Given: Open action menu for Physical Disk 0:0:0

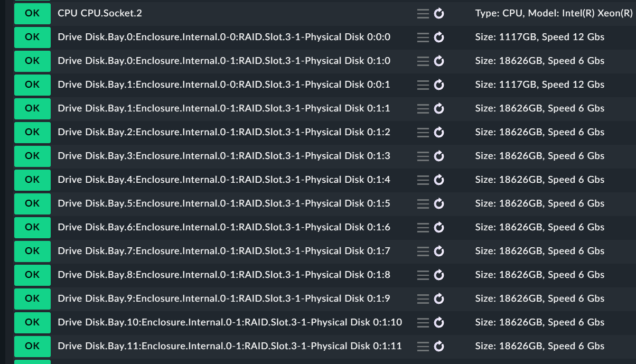Looking at the screenshot, I should pyautogui.click(x=423, y=38).
